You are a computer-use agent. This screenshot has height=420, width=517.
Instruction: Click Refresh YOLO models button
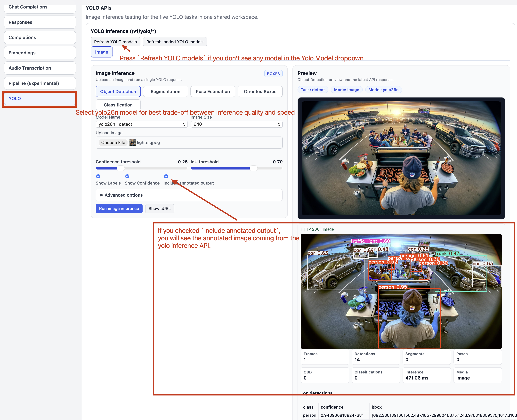pyautogui.click(x=115, y=42)
